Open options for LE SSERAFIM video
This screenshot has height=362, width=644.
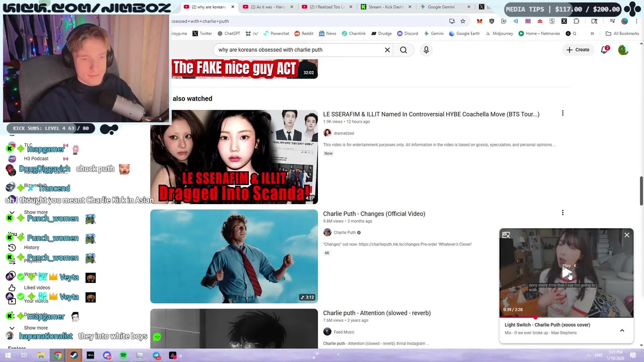pyautogui.click(x=562, y=114)
